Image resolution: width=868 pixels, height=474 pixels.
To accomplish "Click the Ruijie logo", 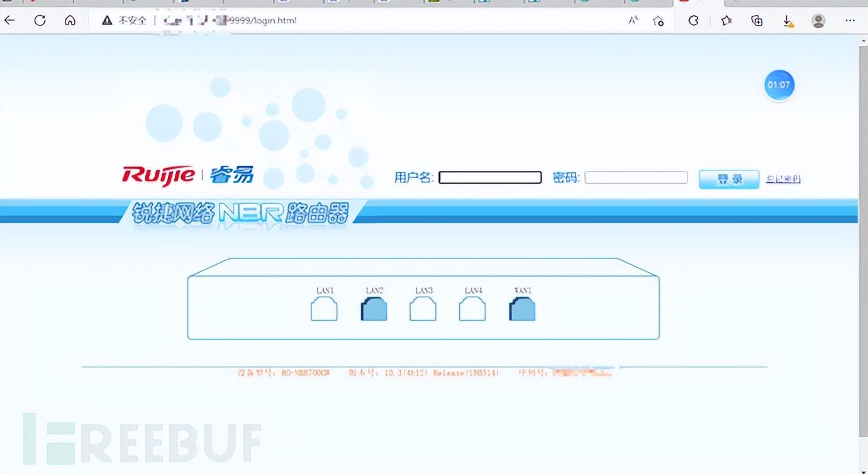I will [x=159, y=174].
